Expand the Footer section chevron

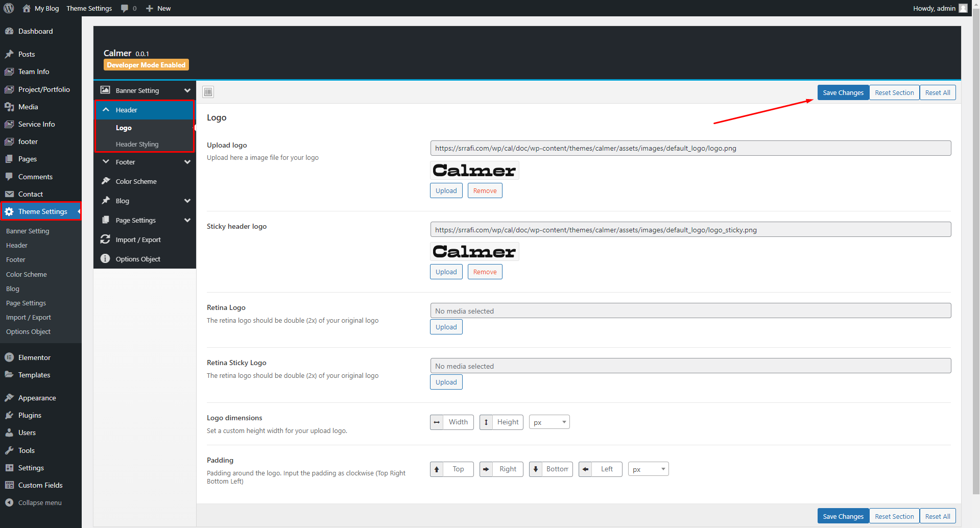point(187,162)
